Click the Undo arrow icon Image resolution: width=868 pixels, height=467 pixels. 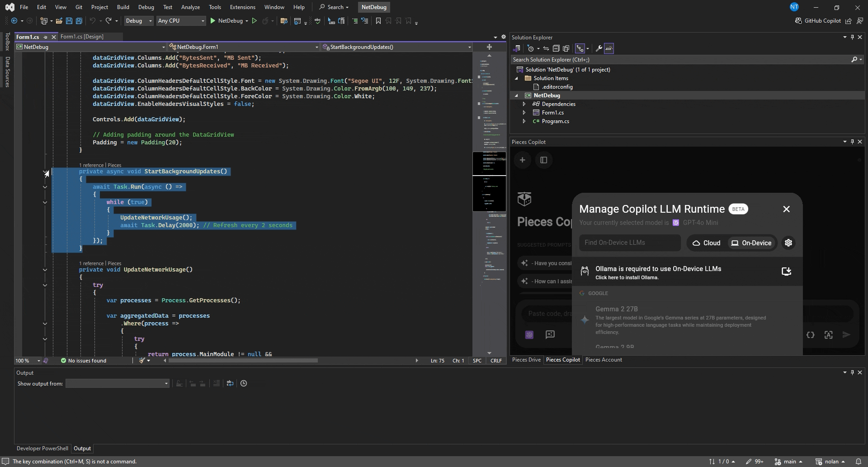point(92,21)
